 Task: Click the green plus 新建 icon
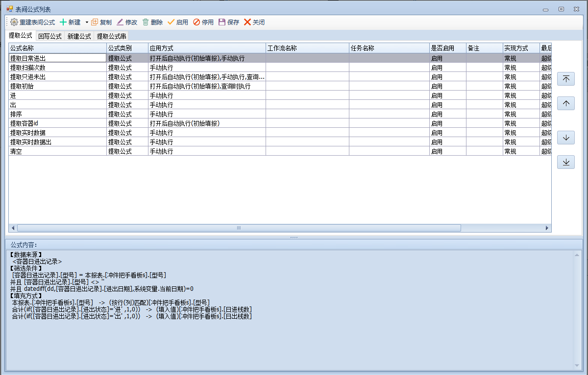coord(63,22)
